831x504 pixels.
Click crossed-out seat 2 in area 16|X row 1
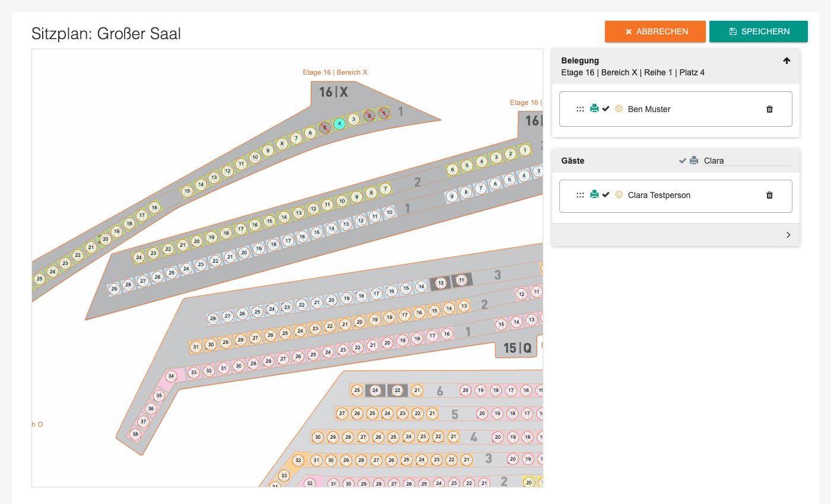[369, 116]
